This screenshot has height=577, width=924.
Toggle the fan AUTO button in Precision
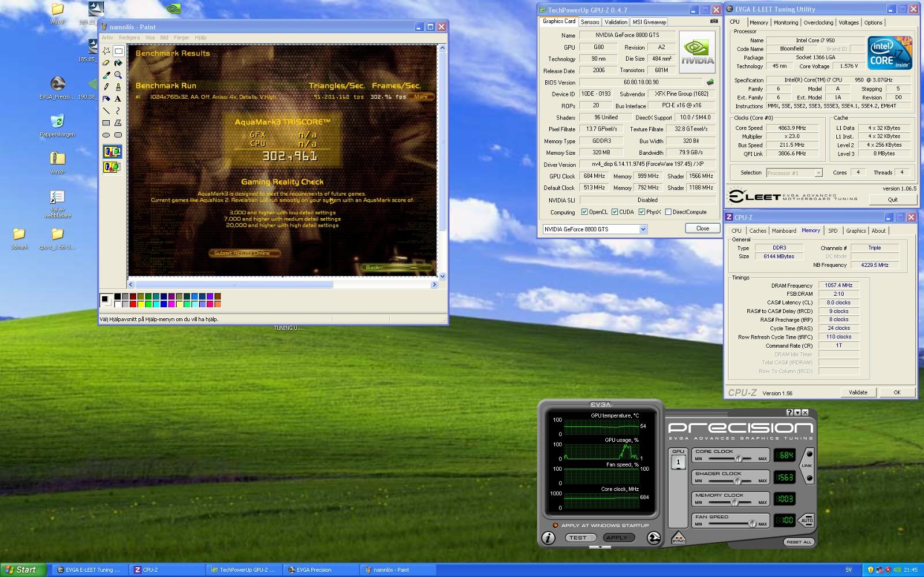(x=807, y=520)
